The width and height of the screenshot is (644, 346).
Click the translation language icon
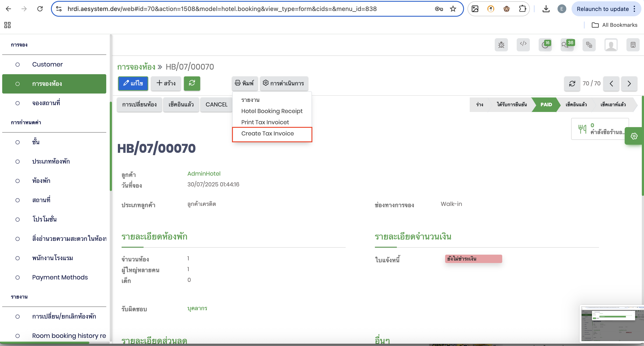point(589,45)
